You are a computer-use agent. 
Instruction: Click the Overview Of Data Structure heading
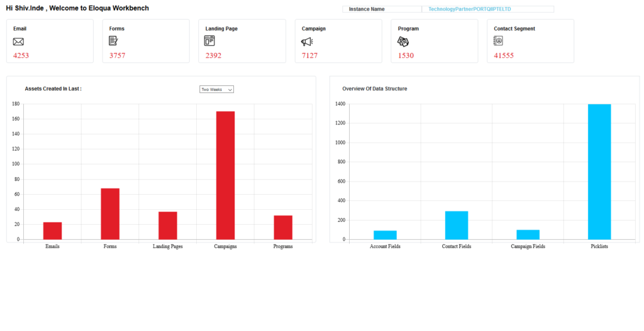(375, 89)
